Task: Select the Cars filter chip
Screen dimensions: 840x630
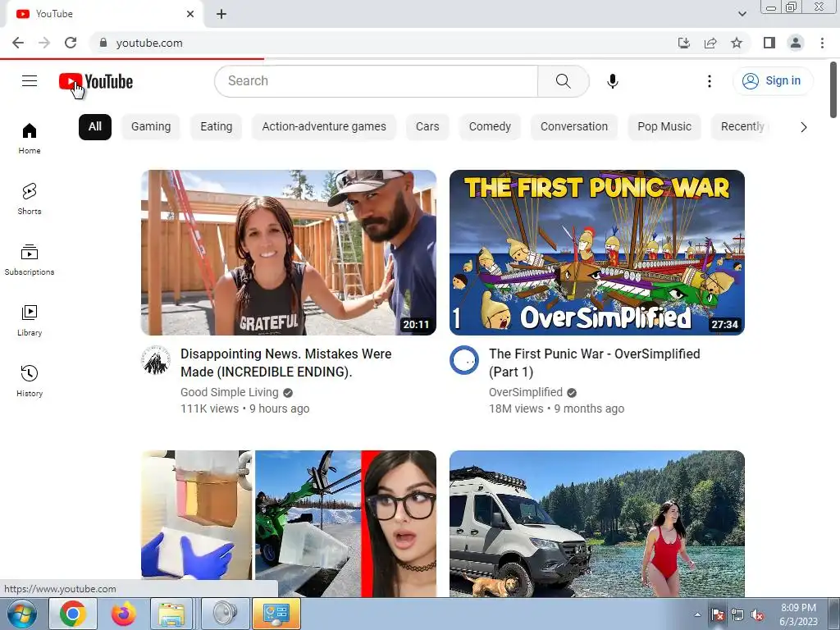Action: click(x=427, y=127)
